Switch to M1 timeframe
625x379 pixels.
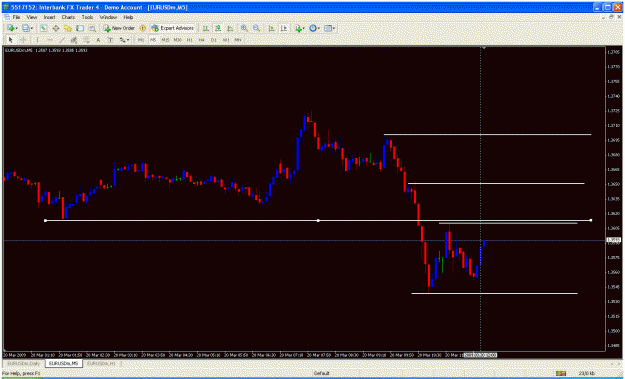click(x=141, y=40)
